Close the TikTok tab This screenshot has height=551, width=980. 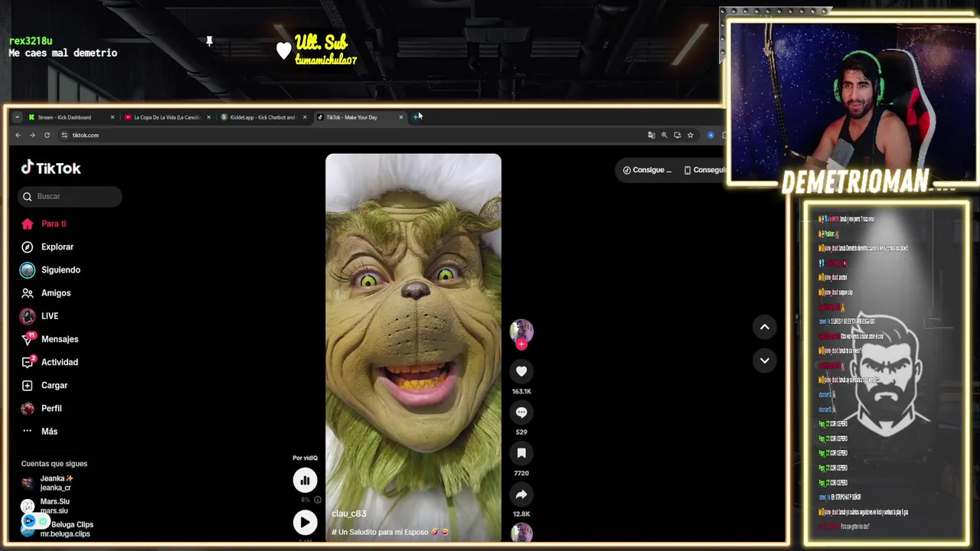coord(400,117)
